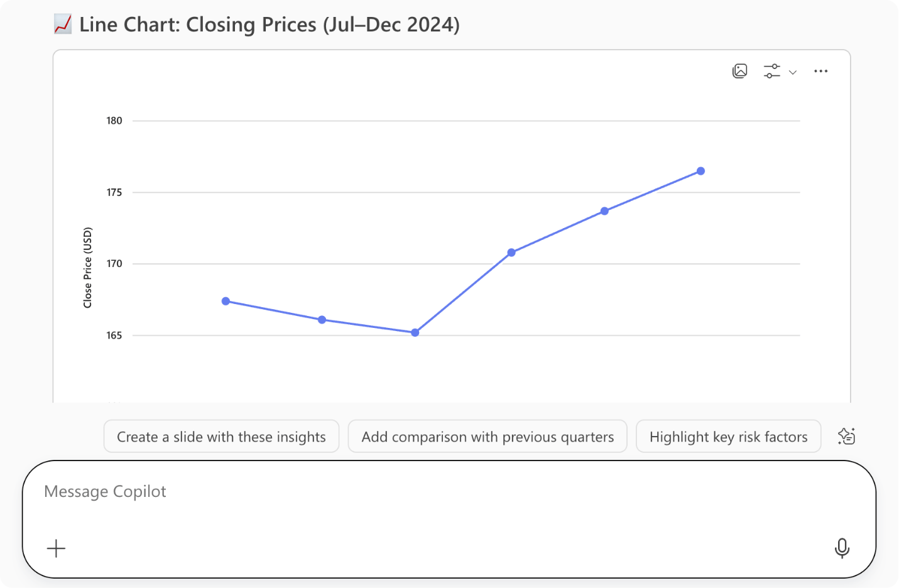
Task: Click the chart image export icon
Action: [740, 71]
